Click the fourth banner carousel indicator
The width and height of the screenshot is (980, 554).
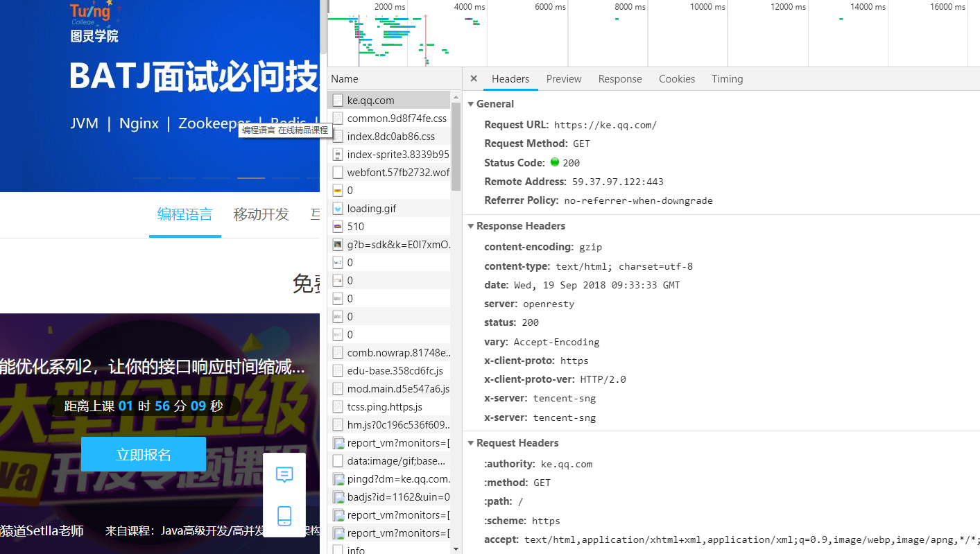tap(251, 178)
